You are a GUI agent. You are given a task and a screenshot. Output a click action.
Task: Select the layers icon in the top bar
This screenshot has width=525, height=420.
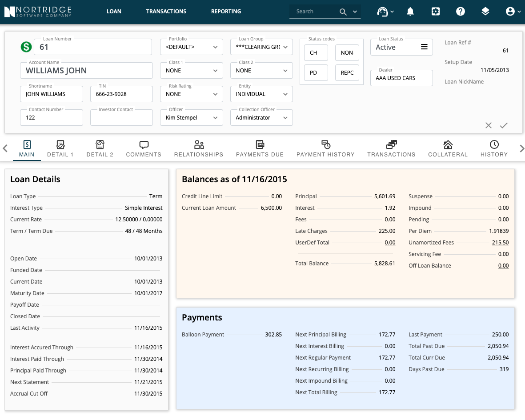[485, 12]
